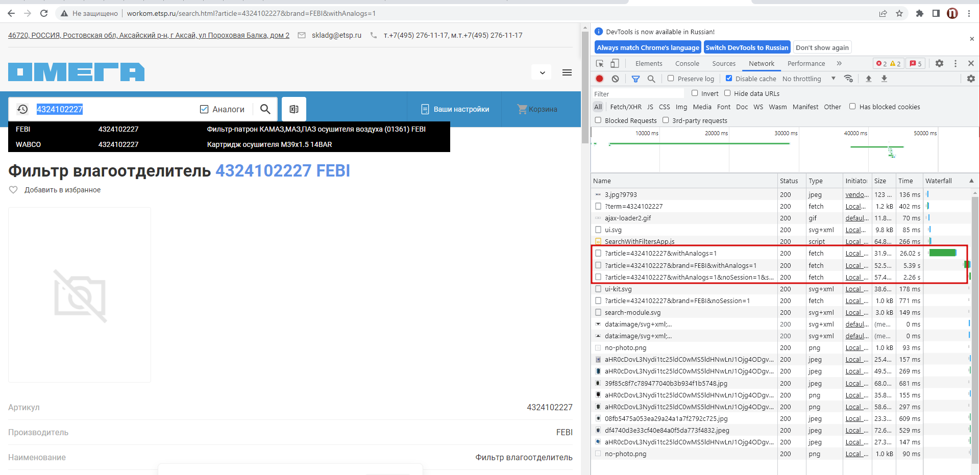The image size is (980, 475).
Task: Bookmark this page with star icon
Action: click(x=899, y=13)
